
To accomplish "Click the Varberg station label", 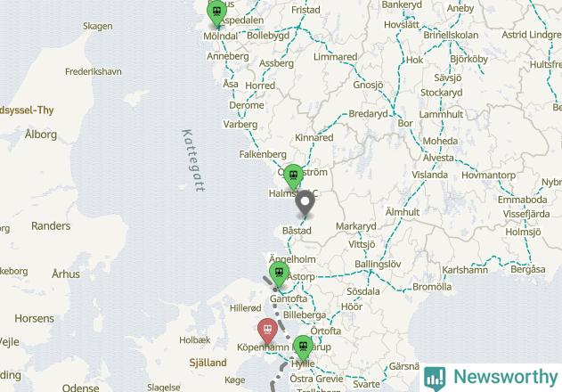I will click(x=240, y=125).
